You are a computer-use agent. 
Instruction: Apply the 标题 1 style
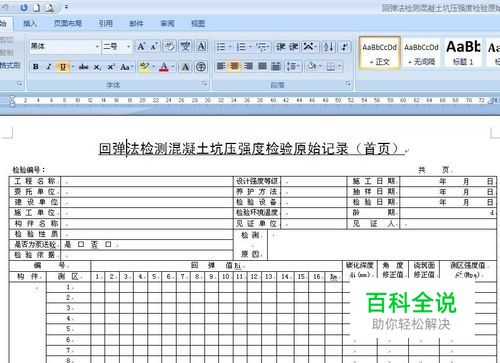(463, 53)
